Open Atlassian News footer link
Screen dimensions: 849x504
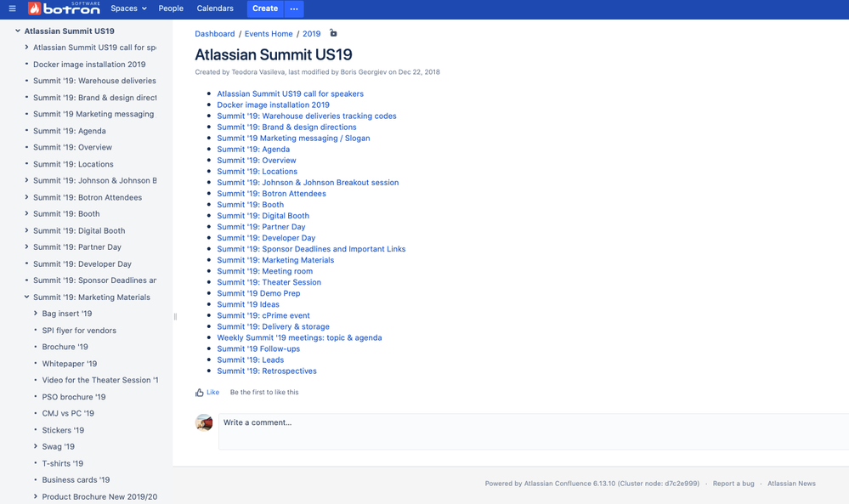coord(791,484)
